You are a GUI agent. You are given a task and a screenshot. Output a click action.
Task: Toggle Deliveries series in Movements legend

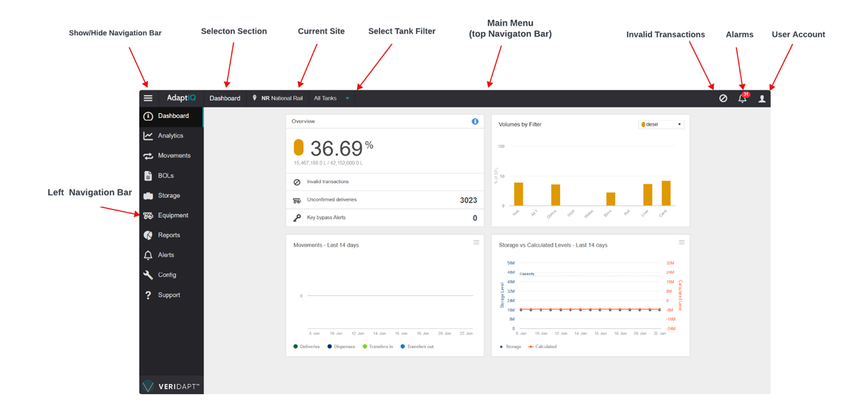pyautogui.click(x=308, y=347)
